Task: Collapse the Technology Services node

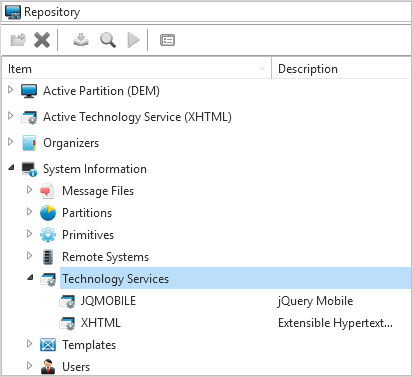Action: 30,277
